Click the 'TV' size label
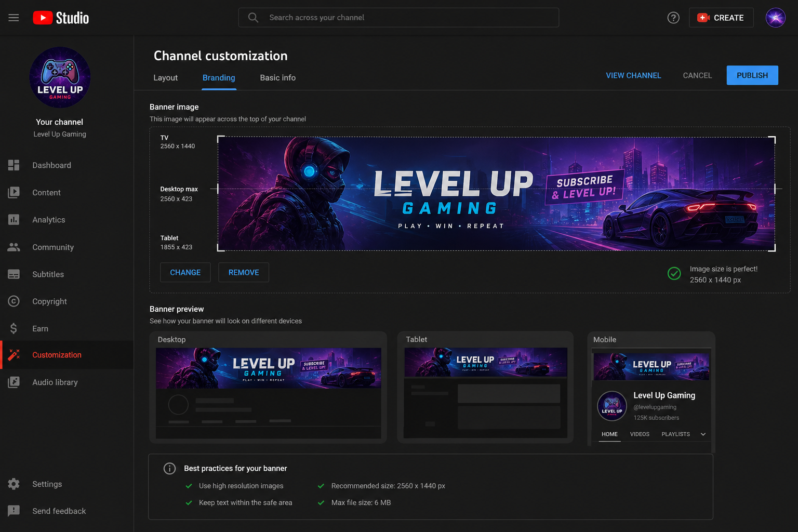The height and width of the screenshot is (532, 798). [x=164, y=138]
